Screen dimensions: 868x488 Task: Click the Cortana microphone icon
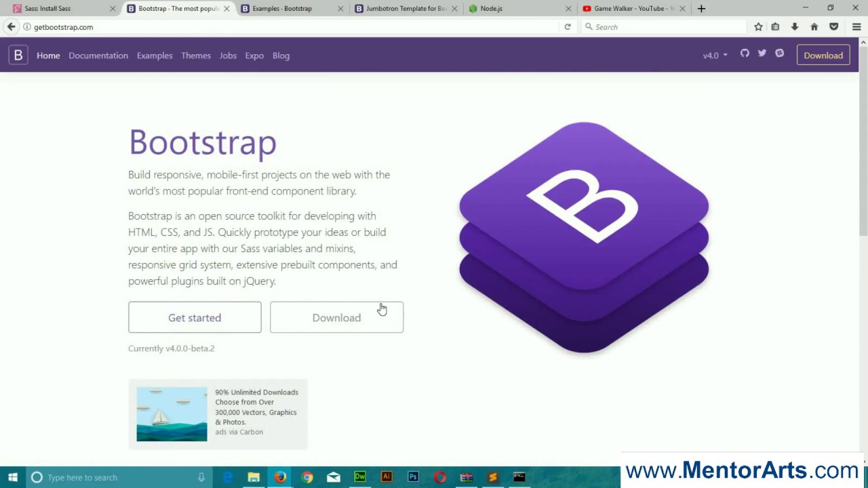click(x=201, y=477)
